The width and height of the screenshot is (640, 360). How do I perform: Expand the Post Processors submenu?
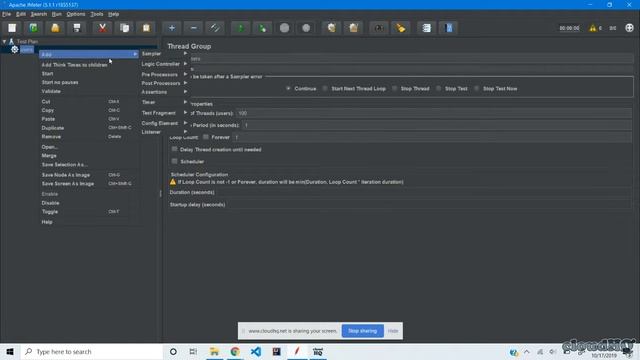pos(164,83)
